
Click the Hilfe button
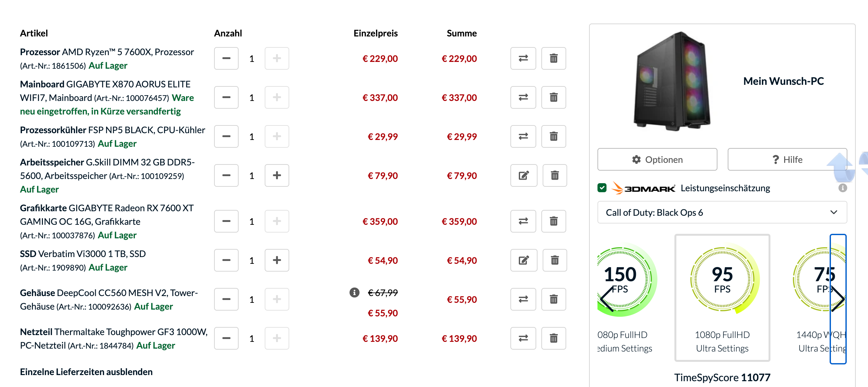[x=787, y=159]
